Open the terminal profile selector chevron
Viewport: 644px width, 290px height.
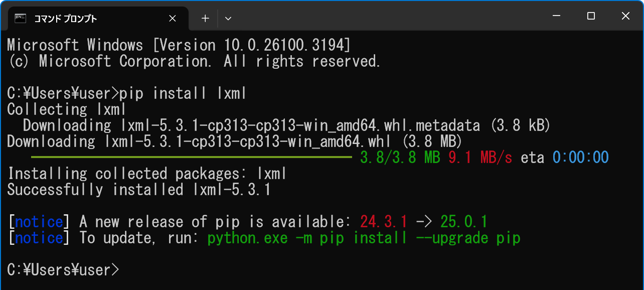coord(228,18)
